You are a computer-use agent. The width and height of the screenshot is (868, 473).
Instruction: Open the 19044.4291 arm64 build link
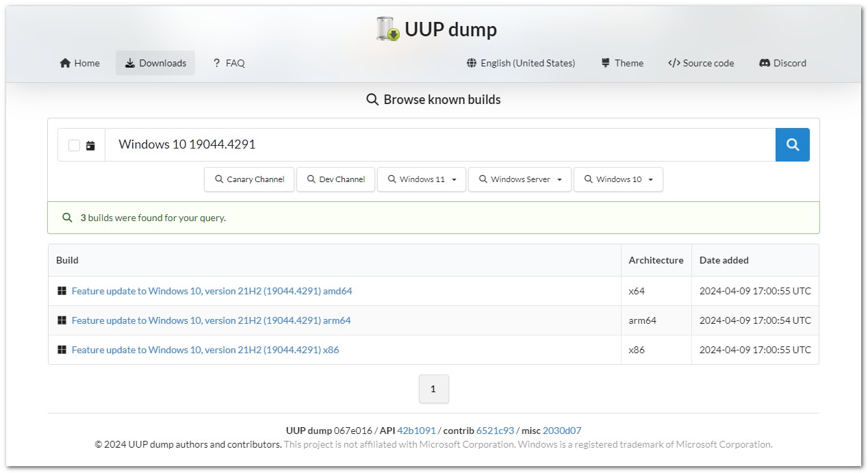pos(211,320)
